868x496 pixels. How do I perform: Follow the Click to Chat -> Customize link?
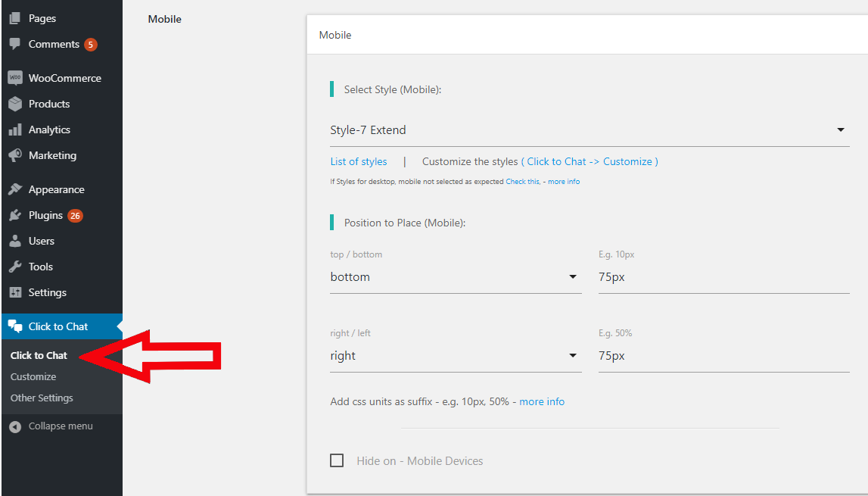point(590,162)
